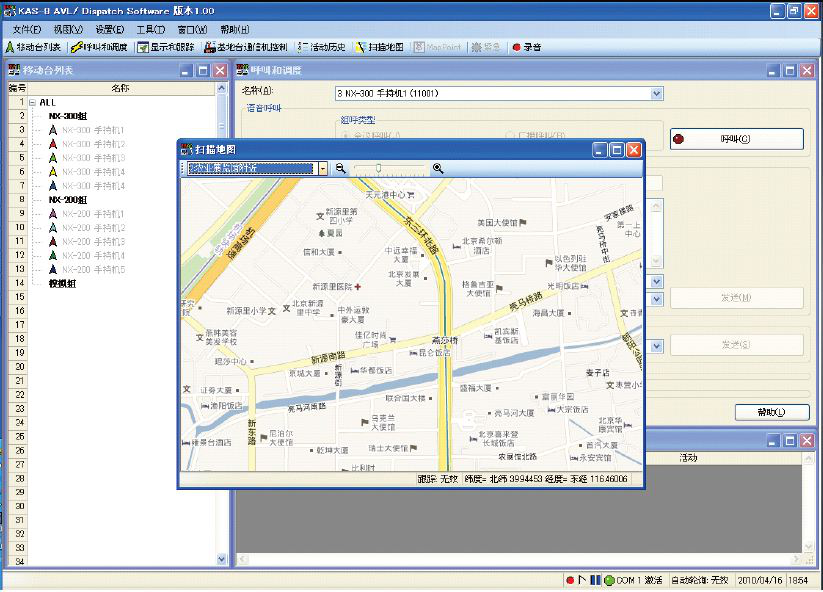Image resolution: width=823 pixels, height=592 pixels.
Task: Click the zoom in magnifier icon
Action: [x=438, y=169]
